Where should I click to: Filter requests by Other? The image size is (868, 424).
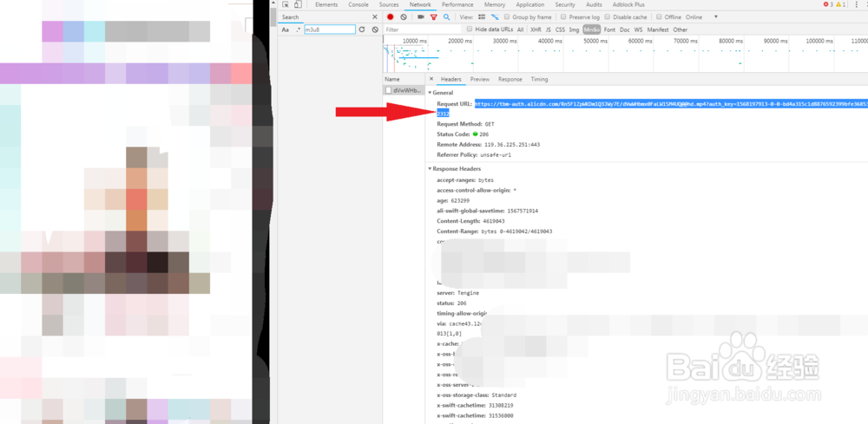point(681,29)
